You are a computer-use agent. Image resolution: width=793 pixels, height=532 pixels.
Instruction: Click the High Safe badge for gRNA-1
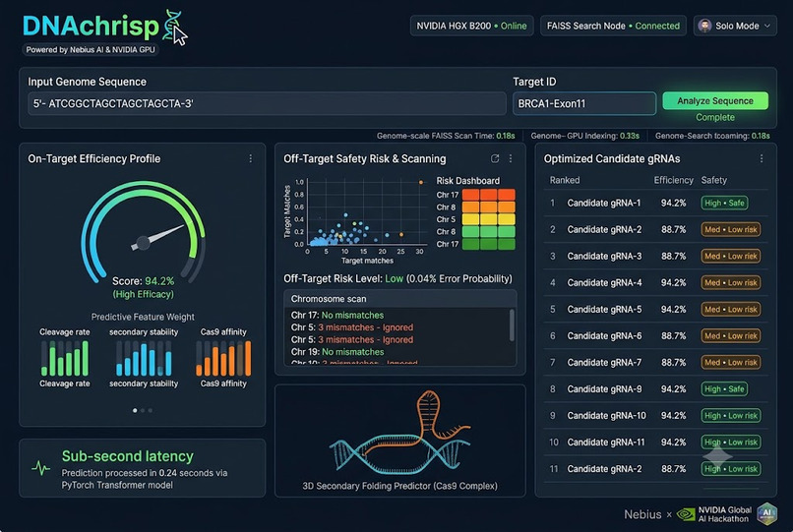tap(724, 203)
